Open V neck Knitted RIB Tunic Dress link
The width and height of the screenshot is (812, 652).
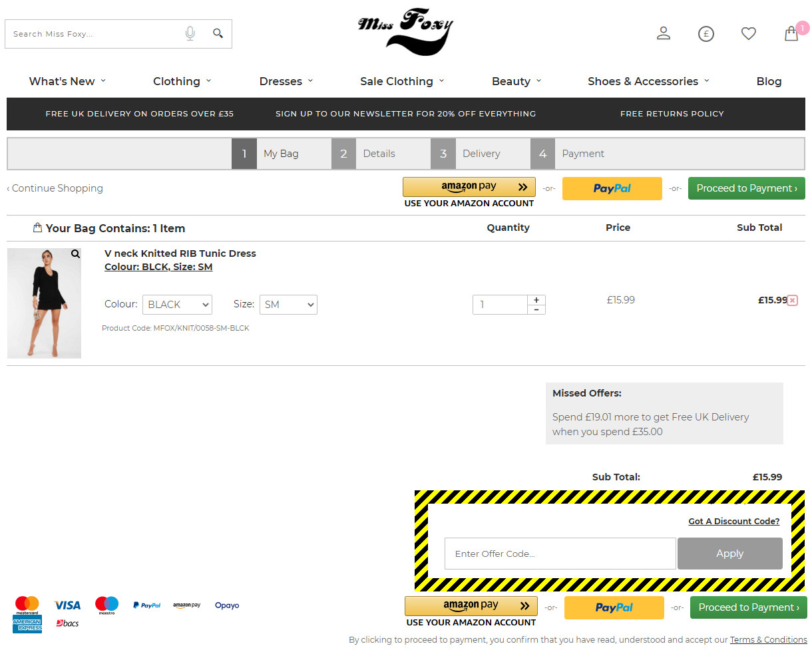pyautogui.click(x=180, y=253)
